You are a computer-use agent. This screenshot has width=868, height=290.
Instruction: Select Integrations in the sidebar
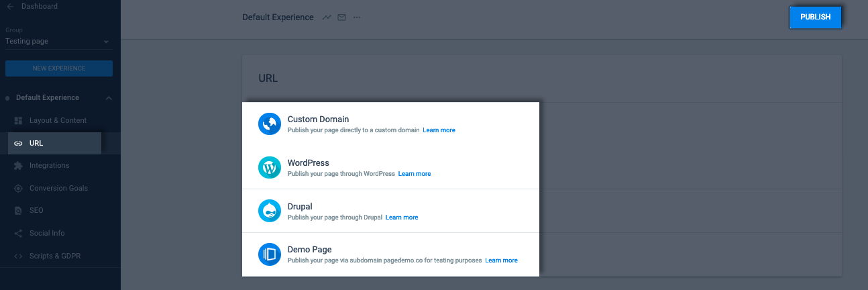(49, 165)
